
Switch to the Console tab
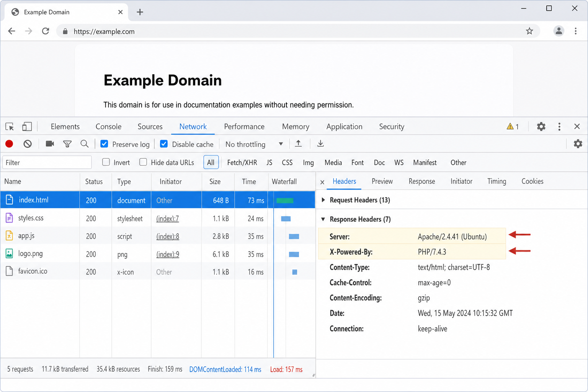tap(108, 127)
